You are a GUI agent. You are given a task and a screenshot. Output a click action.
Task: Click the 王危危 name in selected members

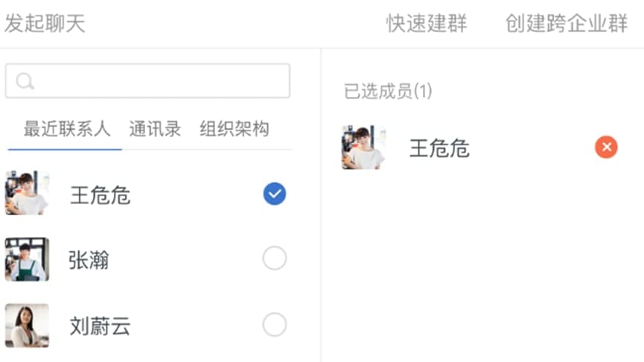439,148
